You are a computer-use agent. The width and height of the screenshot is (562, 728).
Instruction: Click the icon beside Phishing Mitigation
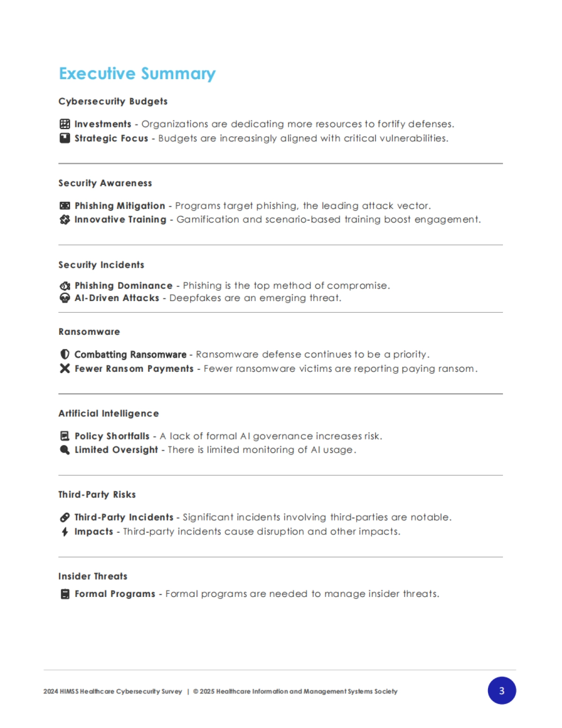65,206
